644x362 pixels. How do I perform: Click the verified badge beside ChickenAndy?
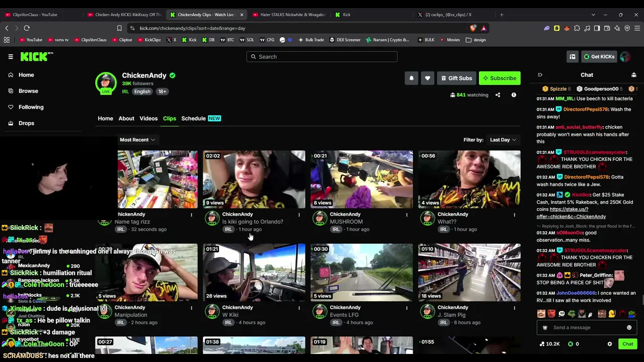click(173, 75)
